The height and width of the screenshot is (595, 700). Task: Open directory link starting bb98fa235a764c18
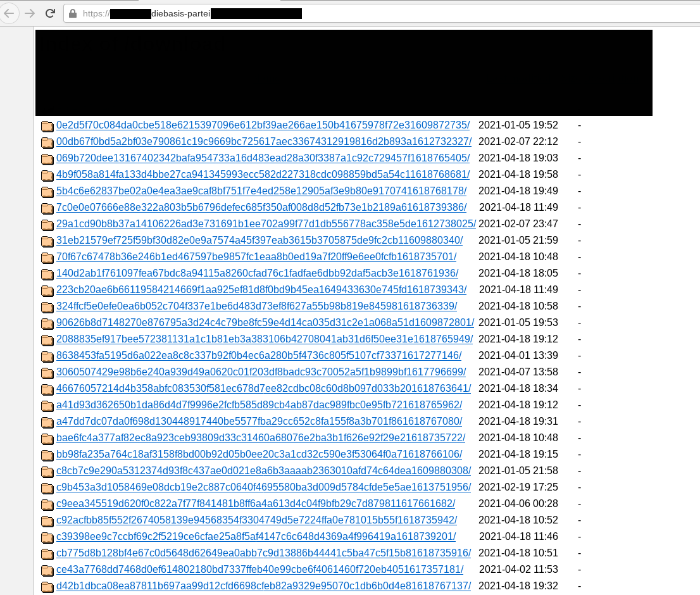click(259, 454)
